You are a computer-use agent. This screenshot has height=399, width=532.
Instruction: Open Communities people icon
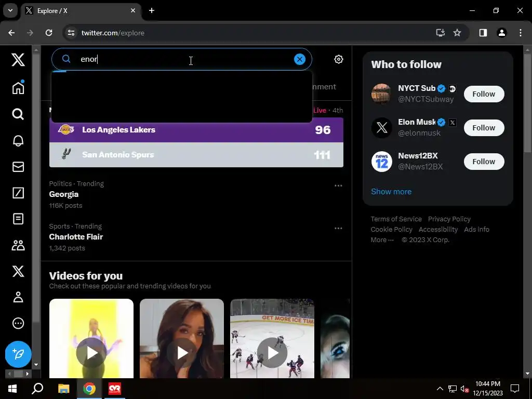(18, 245)
